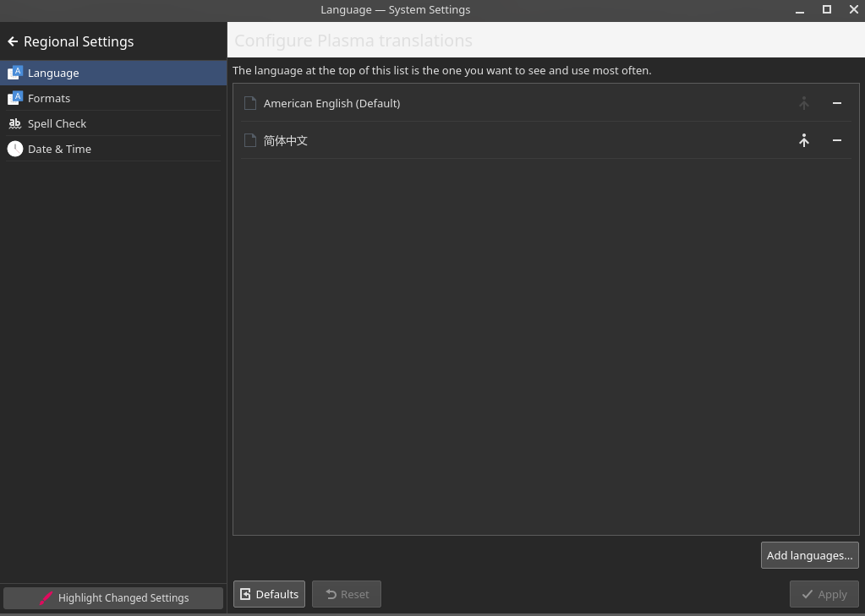
Task: Click the Reset button
Action: pyautogui.click(x=347, y=594)
